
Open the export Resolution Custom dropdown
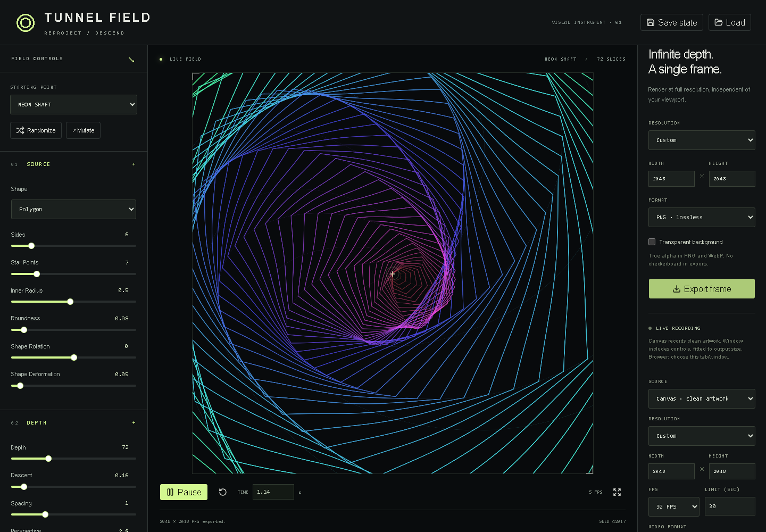click(702, 140)
